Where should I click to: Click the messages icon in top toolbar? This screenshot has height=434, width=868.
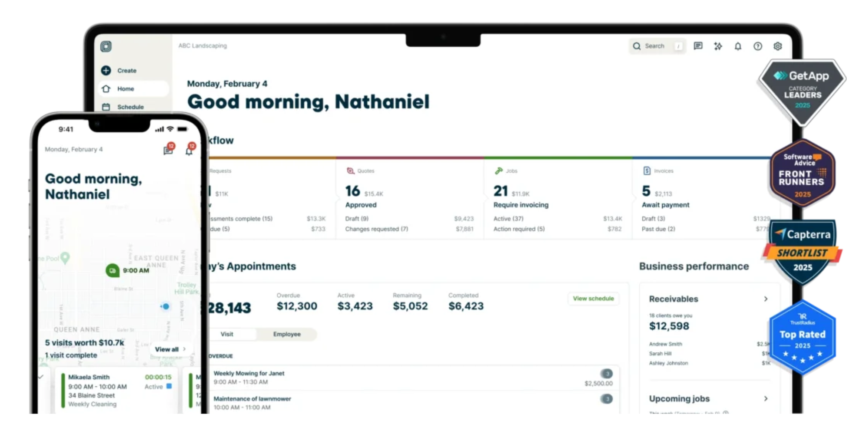698,46
